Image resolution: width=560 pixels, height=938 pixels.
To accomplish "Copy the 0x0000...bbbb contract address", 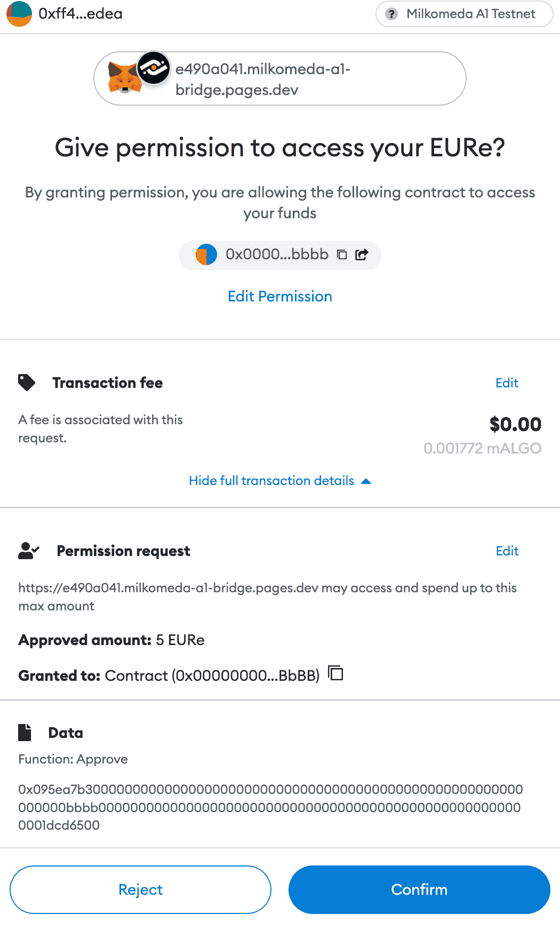I will pyautogui.click(x=342, y=255).
